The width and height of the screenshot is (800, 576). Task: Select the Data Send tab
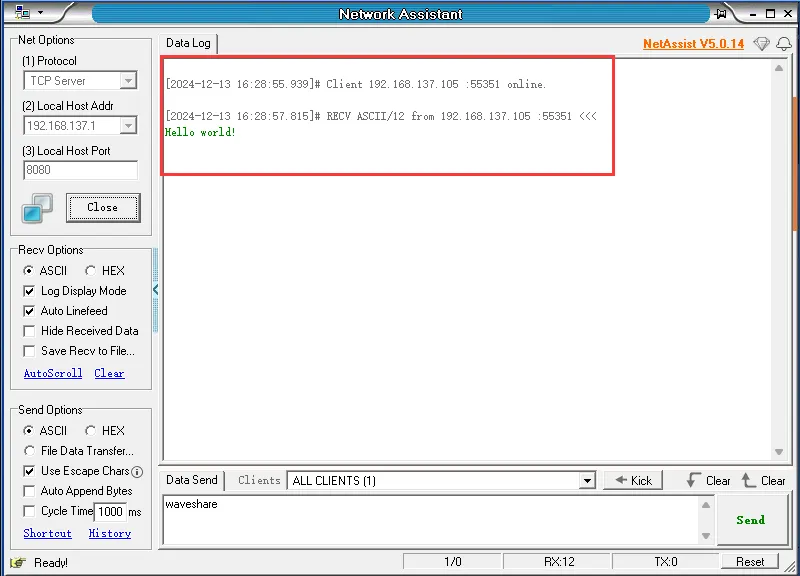point(191,480)
